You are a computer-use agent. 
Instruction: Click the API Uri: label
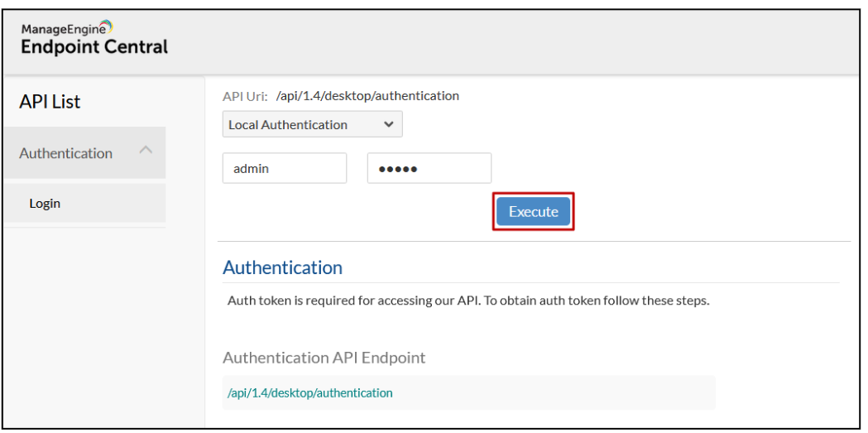click(245, 96)
